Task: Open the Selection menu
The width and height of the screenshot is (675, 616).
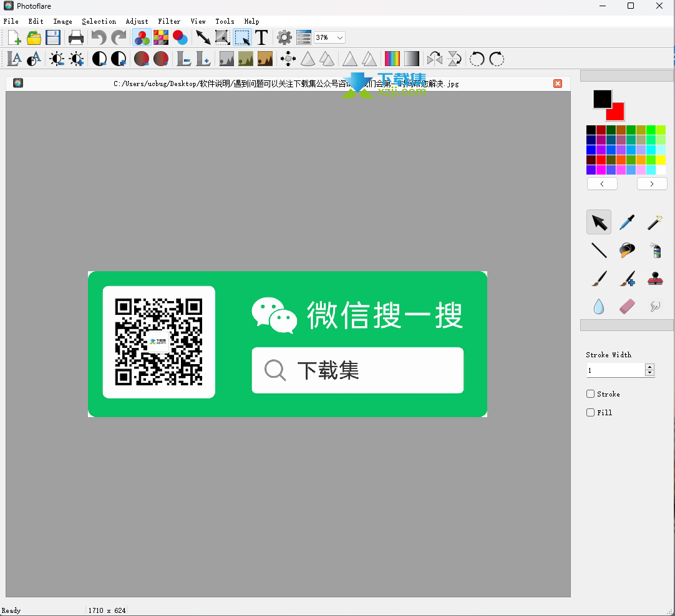Action: (99, 21)
